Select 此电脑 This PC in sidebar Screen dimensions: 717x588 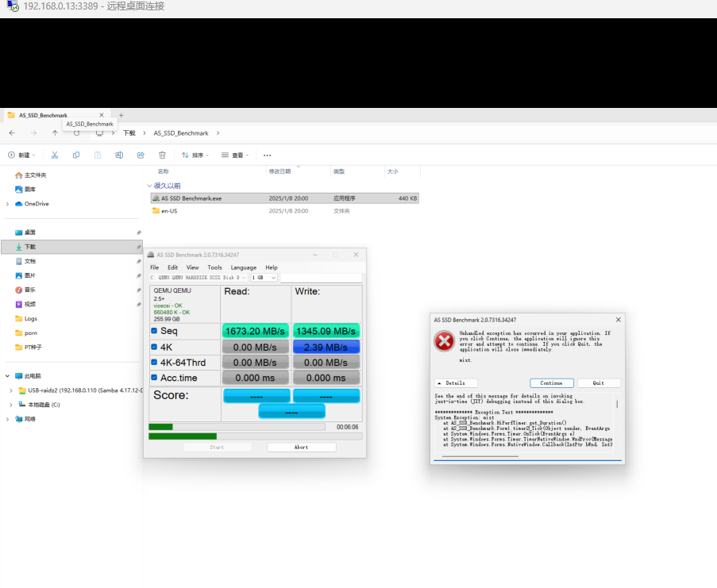[x=28, y=376]
